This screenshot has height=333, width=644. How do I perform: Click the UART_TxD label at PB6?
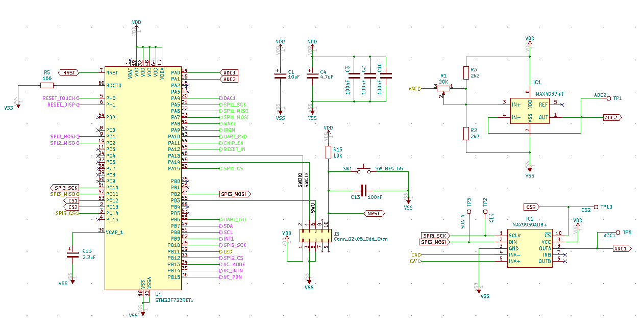(234, 219)
